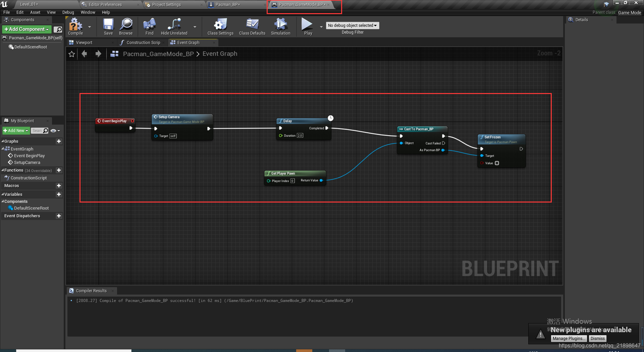Click Manage Plugins button
The width and height of the screenshot is (644, 352).
pos(569,339)
